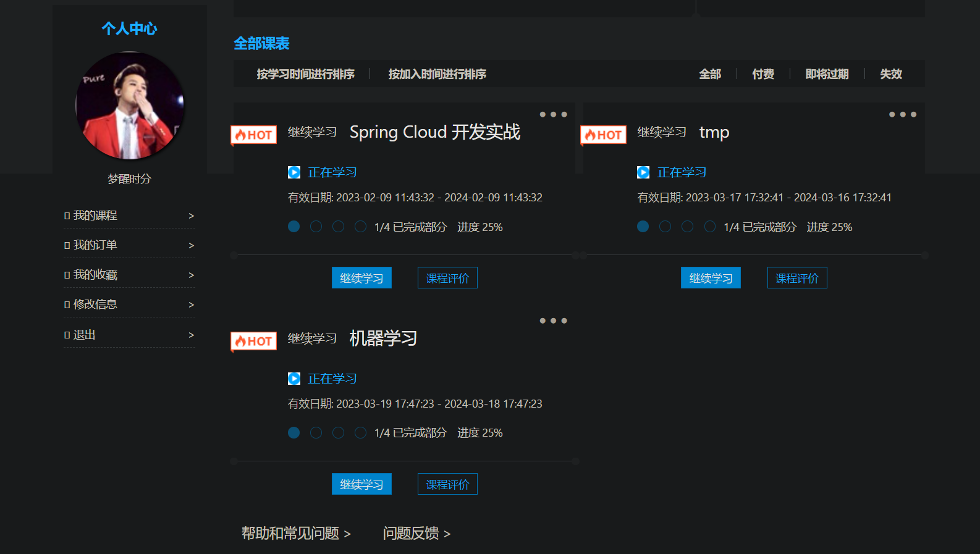This screenshot has width=980, height=554.
Task: Open three-dot menu on tmp card
Action: coord(903,114)
